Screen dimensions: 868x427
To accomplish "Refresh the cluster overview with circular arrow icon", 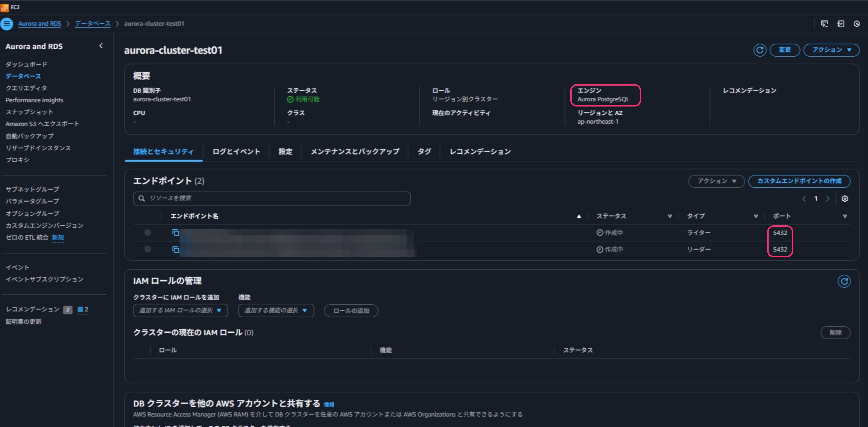I will [760, 50].
